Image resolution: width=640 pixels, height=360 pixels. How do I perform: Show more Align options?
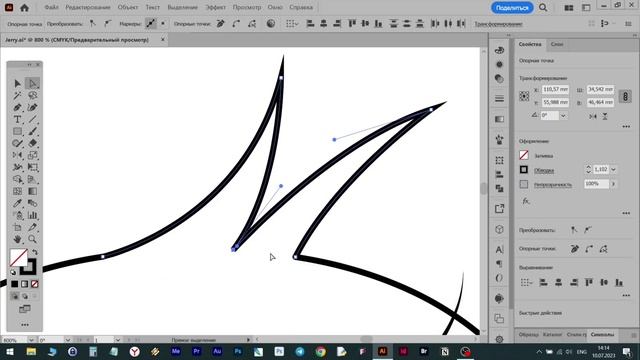click(626, 295)
